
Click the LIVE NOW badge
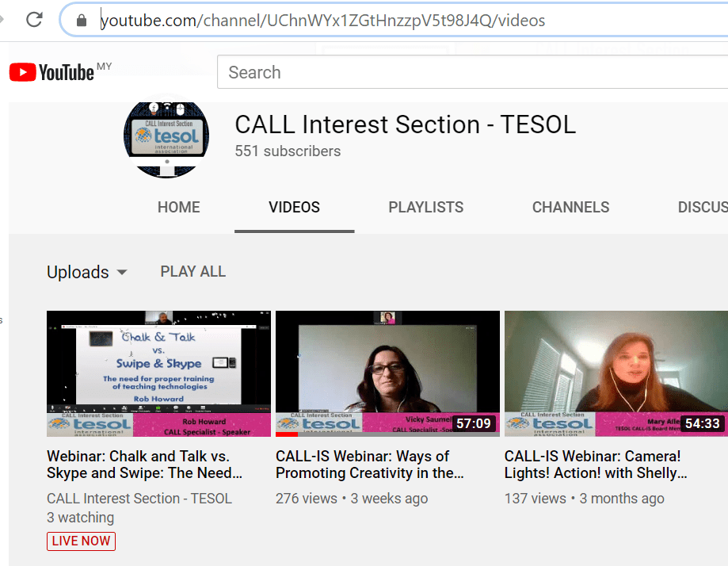point(82,541)
